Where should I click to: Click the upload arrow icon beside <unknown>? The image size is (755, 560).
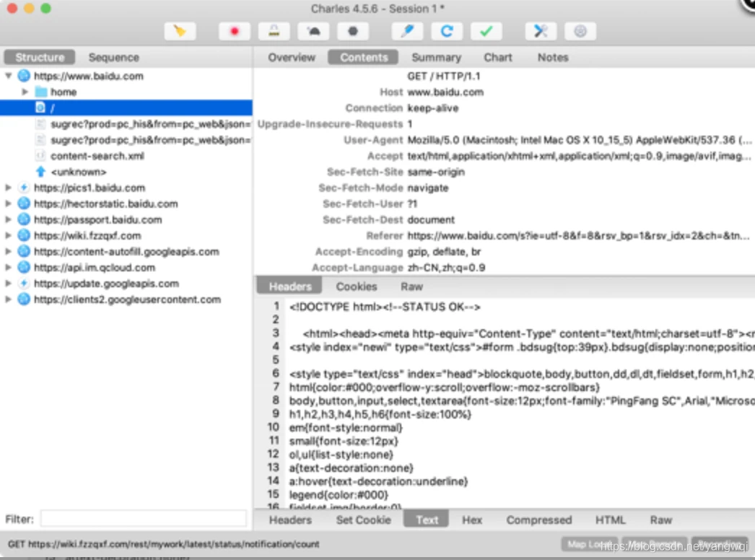[41, 172]
